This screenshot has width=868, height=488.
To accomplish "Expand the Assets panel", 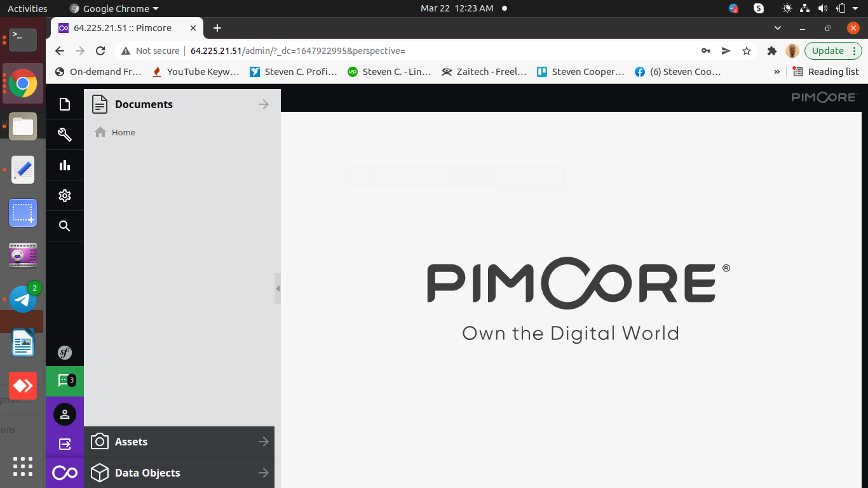I will pos(179,442).
